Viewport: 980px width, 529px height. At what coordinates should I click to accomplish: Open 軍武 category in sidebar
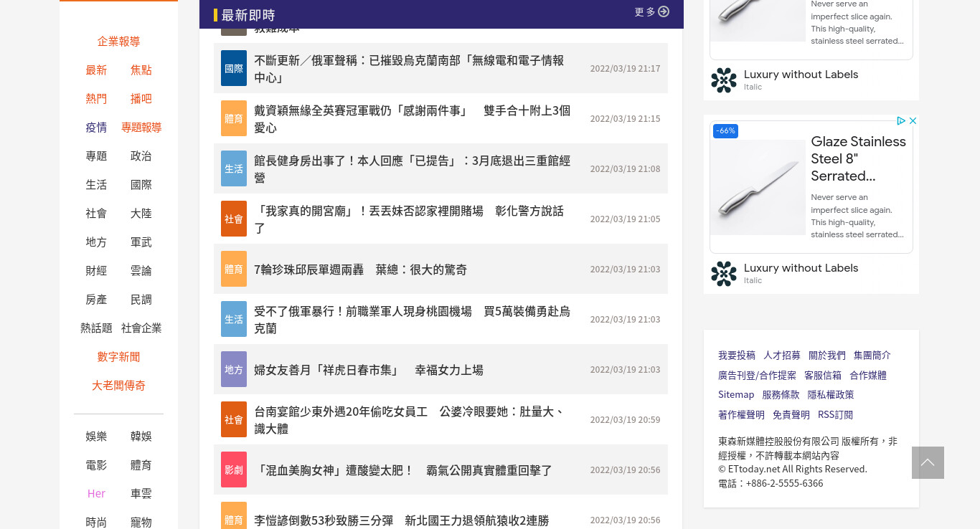click(141, 242)
